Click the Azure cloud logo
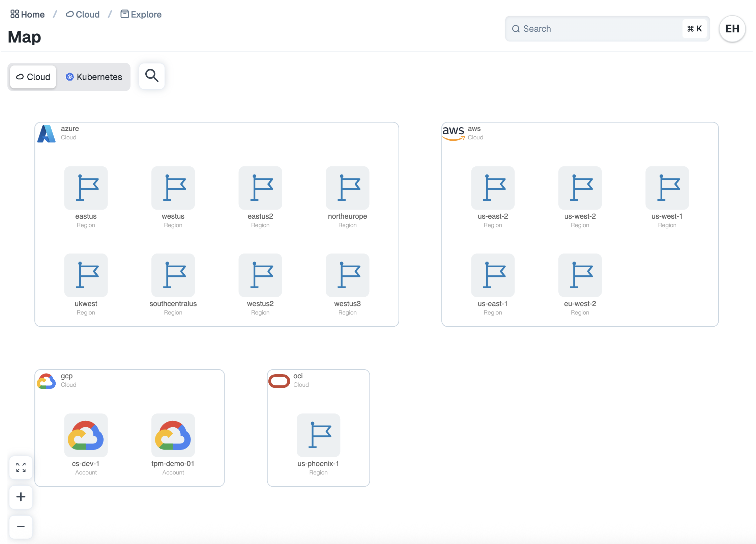756x544 pixels. [x=47, y=134]
